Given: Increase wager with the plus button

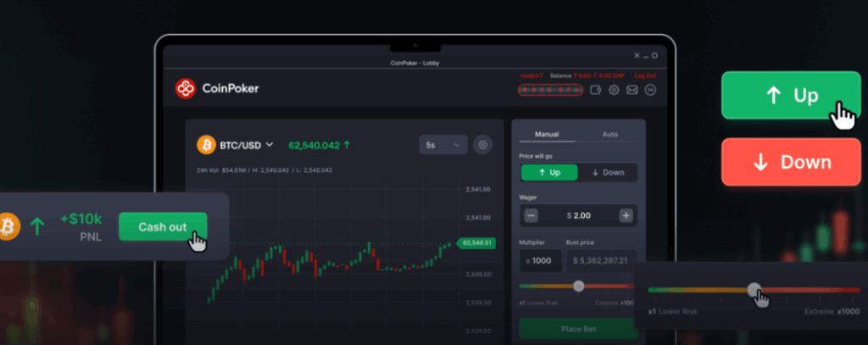Looking at the screenshot, I should click(626, 216).
